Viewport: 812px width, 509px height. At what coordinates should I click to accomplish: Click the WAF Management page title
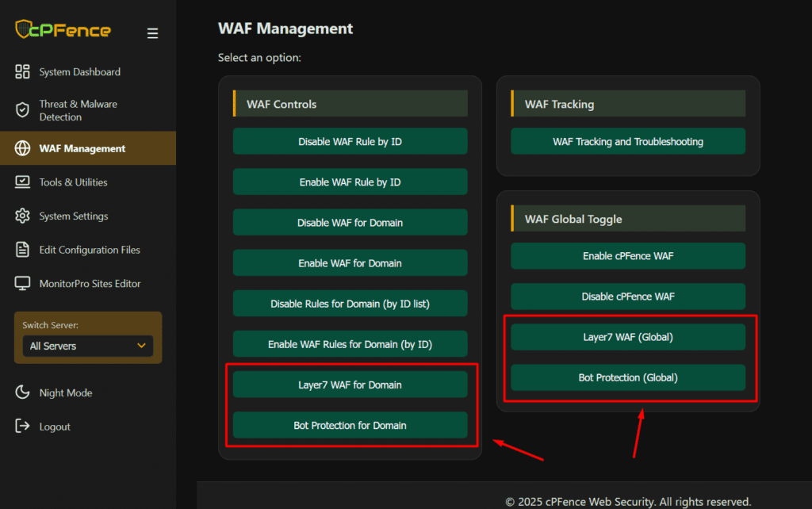pyautogui.click(x=285, y=29)
